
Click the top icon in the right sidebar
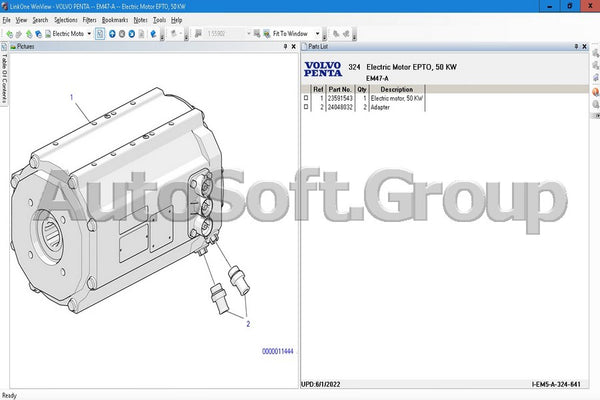coord(595,53)
